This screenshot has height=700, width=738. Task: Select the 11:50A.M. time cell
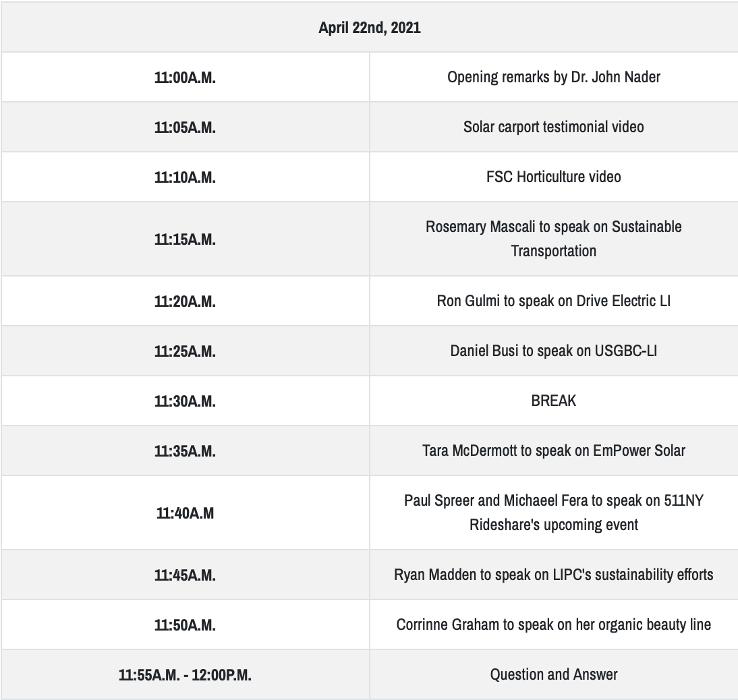point(185,624)
